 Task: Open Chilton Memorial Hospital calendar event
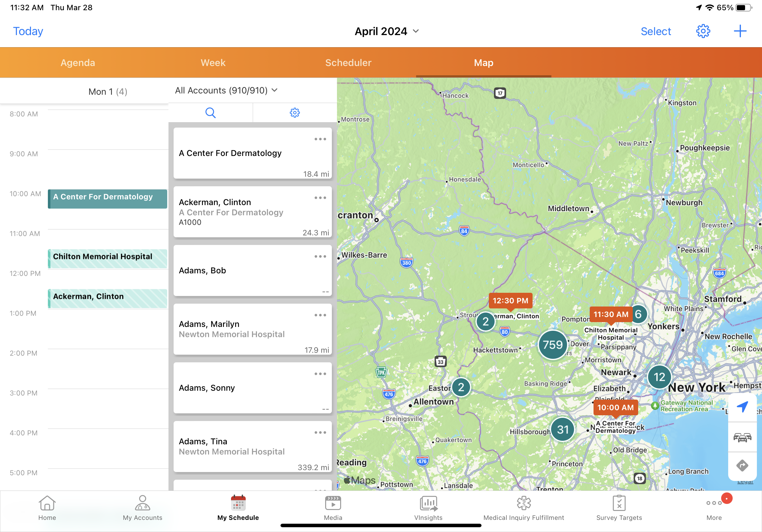(x=107, y=258)
